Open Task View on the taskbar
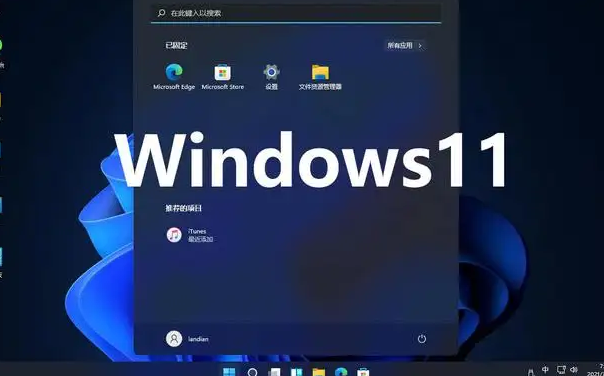 (x=274, y=372)
